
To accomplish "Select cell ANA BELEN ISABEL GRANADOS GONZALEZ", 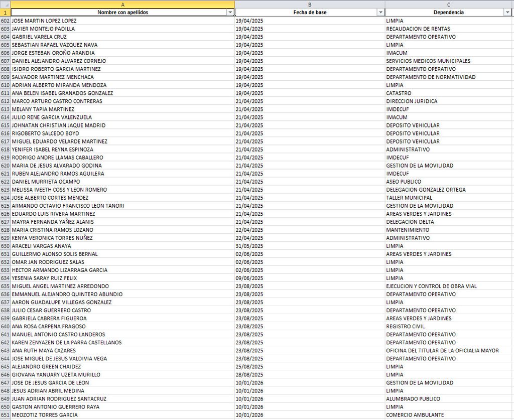I will [122, 93].
